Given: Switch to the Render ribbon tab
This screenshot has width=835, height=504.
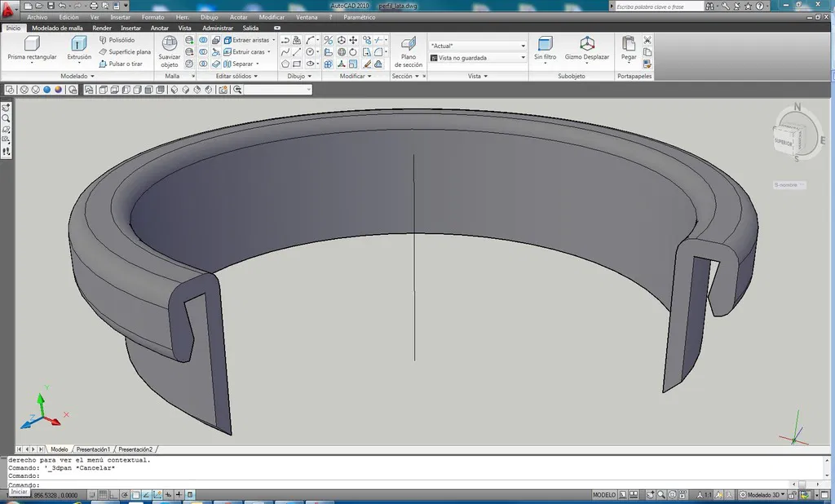Looking at the screenshot, I should click(102, 28).
